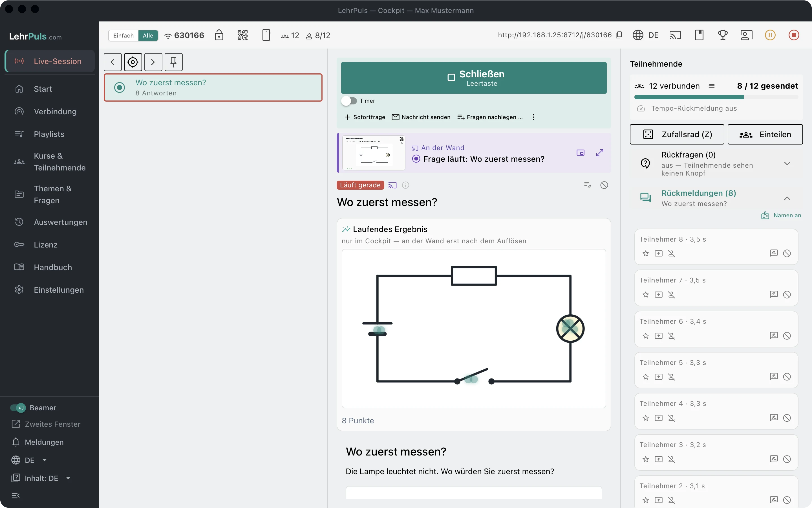
Task: Open the three-dot more options menu
Action: point(533,117)
